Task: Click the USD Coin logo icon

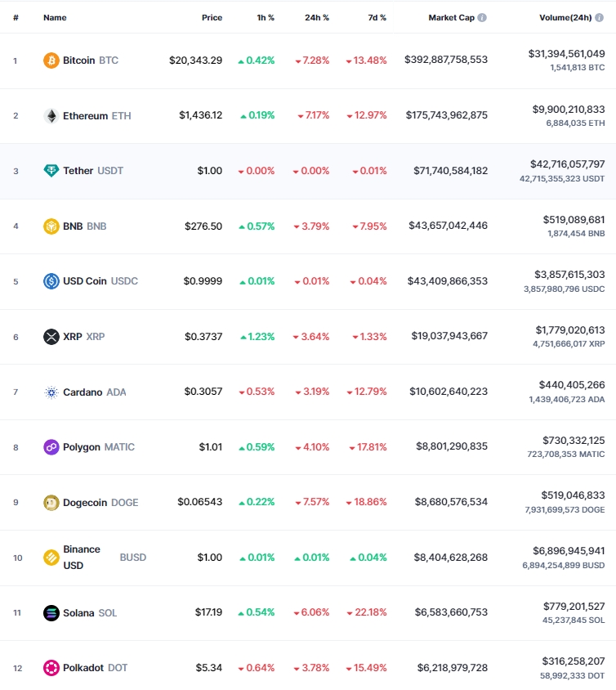Action: (x=51, y=281)
